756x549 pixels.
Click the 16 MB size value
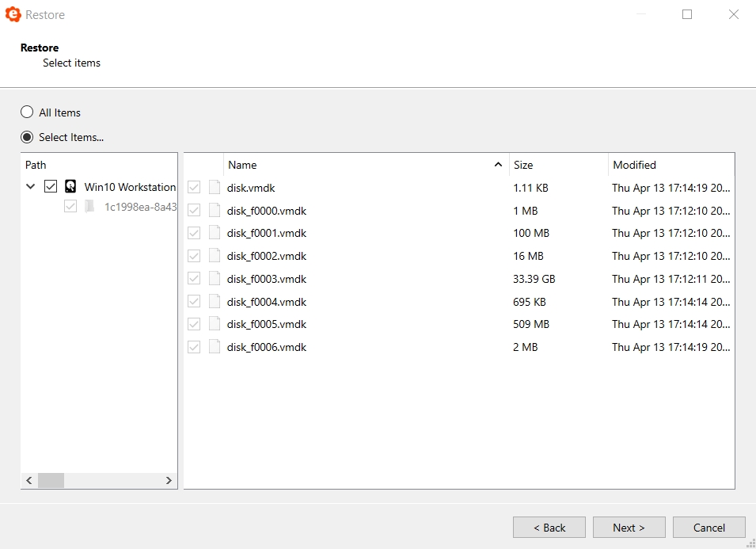[x=528, y=256]
